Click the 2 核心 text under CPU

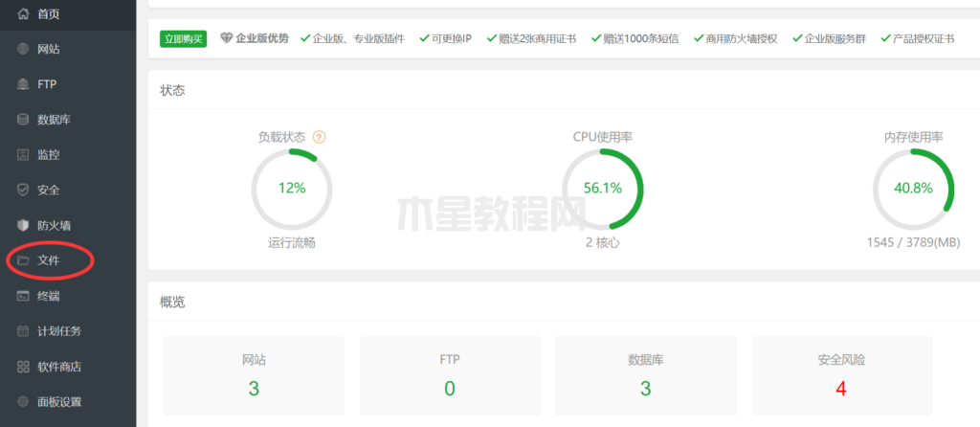pos(603,243)
